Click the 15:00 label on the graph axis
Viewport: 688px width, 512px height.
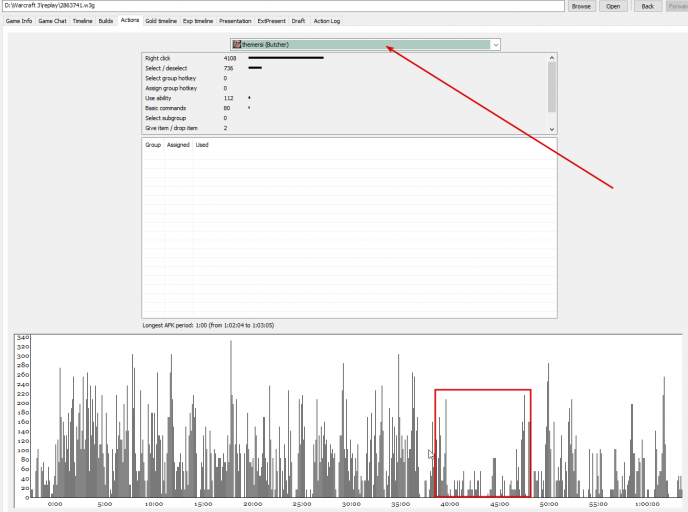click(x=203, y=504)
